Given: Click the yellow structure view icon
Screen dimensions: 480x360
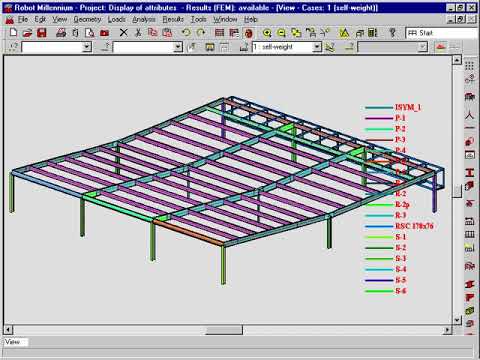Looking at the screenshot, I should pos(344,33).
